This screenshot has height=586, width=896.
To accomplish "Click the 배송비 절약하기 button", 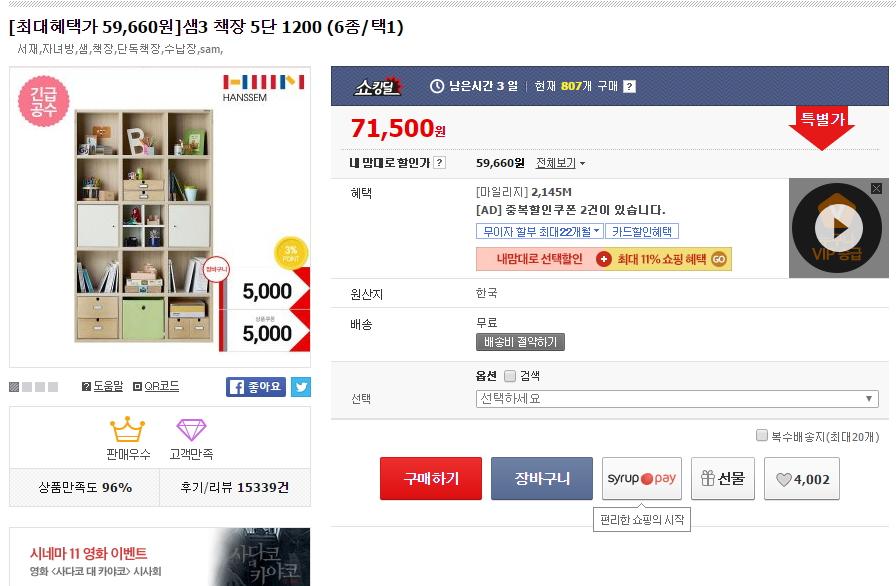I will 520,342.
